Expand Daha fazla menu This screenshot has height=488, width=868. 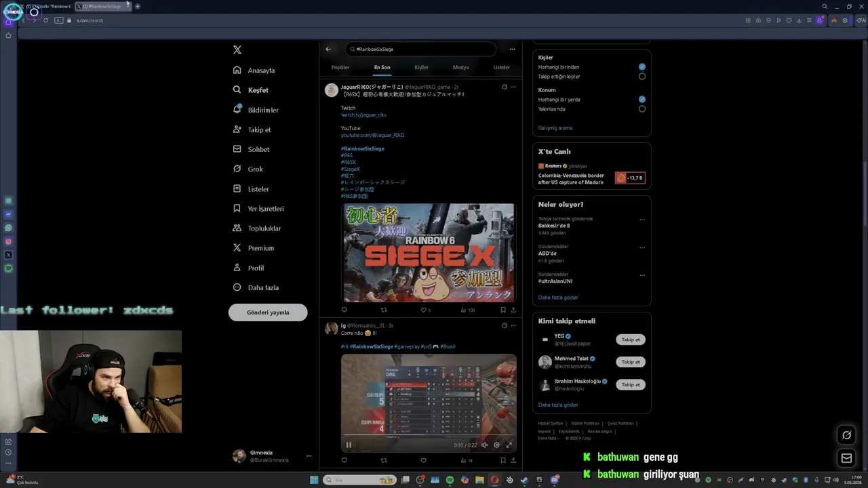[x=256, y=287]
